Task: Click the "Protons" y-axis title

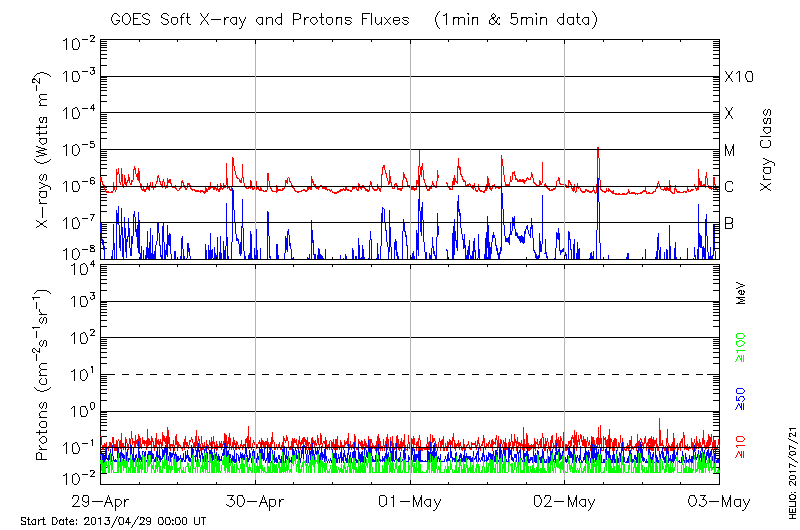Action: [x=45, y=375]
